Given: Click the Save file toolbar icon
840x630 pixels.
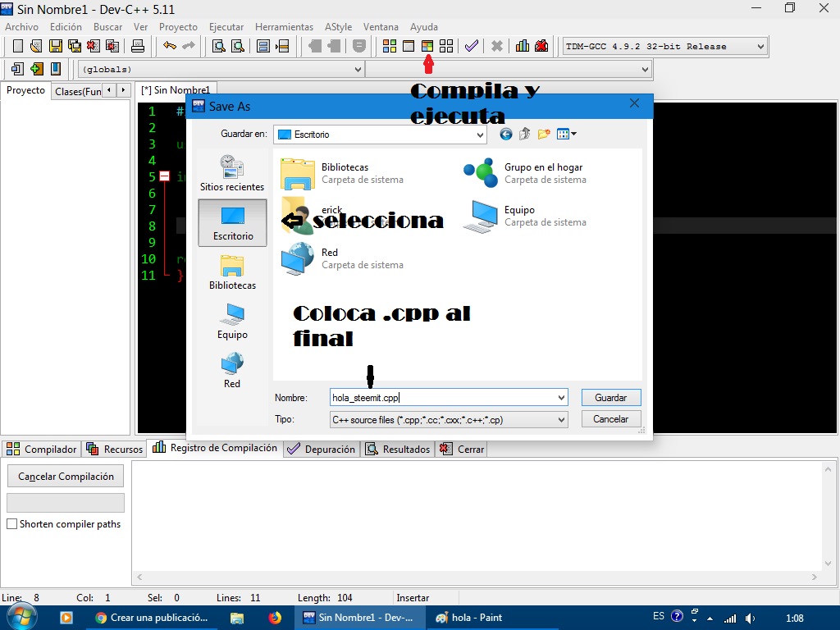Looking at the screenshot, I should 55,46.
